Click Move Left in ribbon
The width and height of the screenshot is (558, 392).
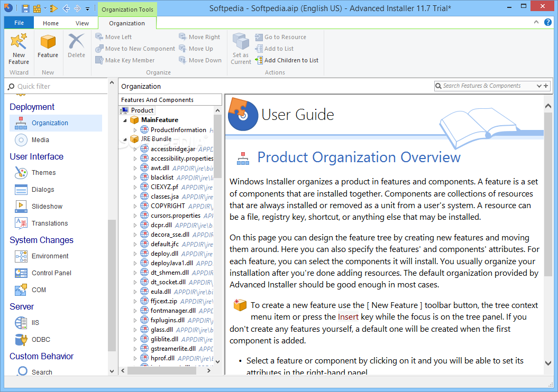point(114,37)
